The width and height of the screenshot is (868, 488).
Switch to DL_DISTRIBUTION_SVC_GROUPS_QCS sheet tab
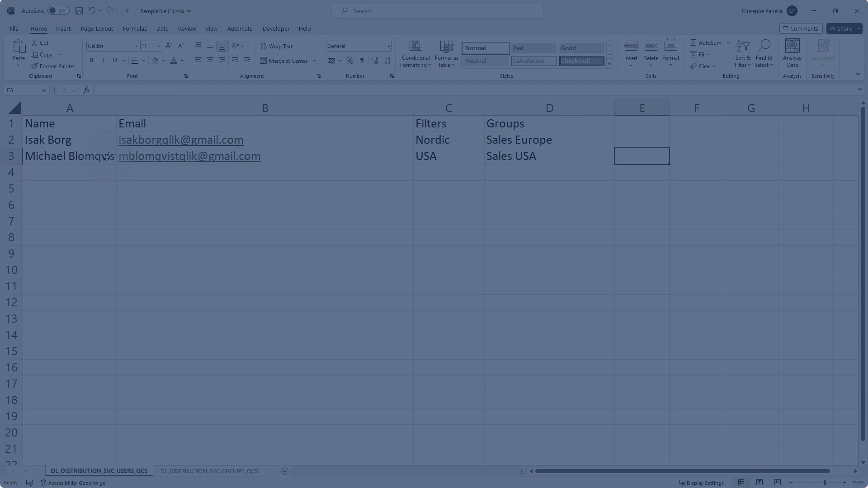click(x=209, y=471)
